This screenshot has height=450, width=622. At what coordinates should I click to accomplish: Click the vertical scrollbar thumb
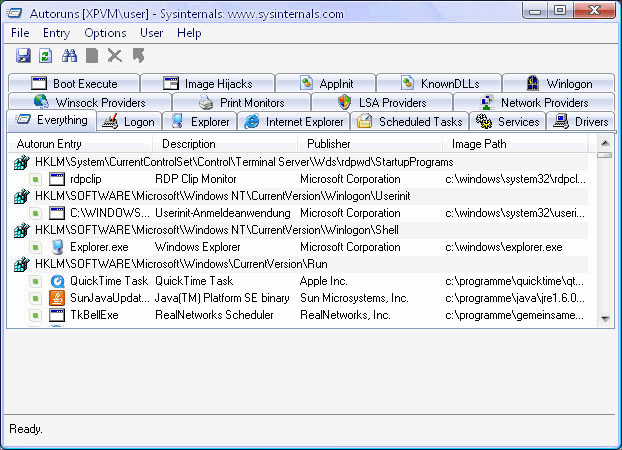pos(605,155)
